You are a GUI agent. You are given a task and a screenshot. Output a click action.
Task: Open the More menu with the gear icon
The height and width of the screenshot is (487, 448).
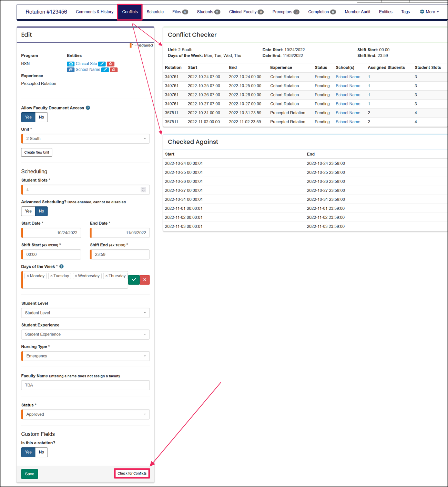[429, 11]
